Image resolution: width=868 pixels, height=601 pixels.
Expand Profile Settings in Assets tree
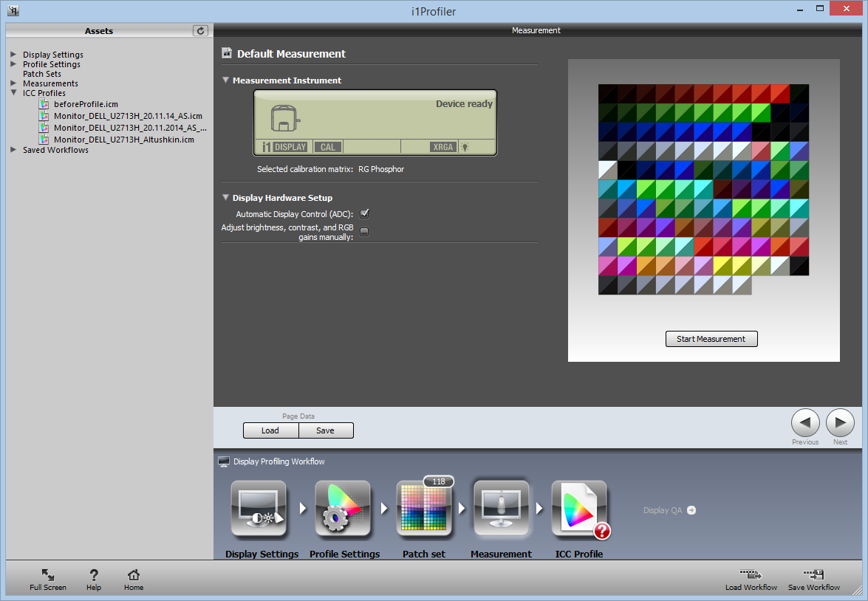tap(13, 63)
